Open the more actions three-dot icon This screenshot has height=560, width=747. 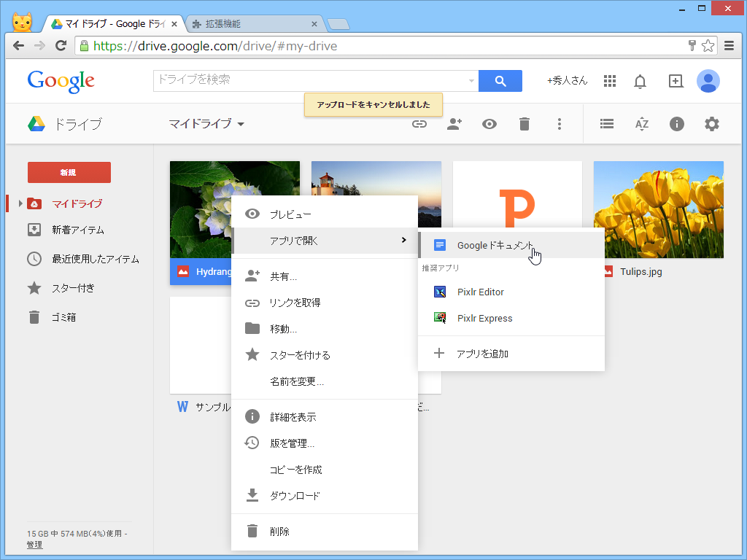tap(559, 124)
